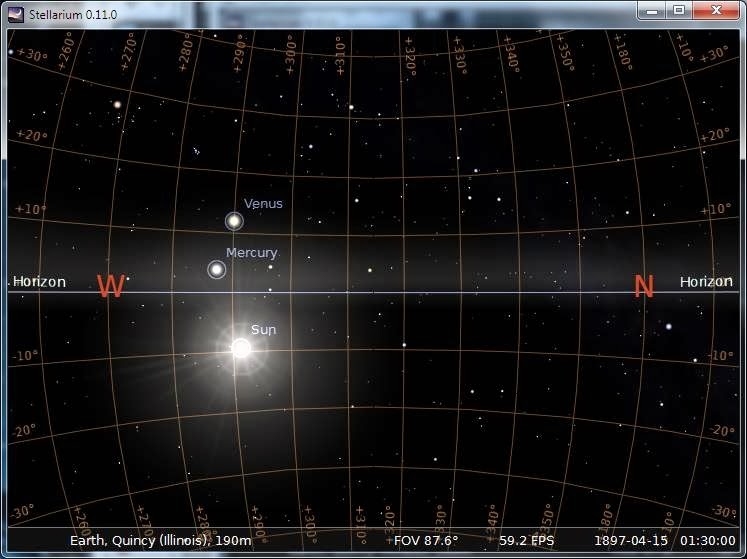Click the "Sun" name label

(x=263, y=330)
